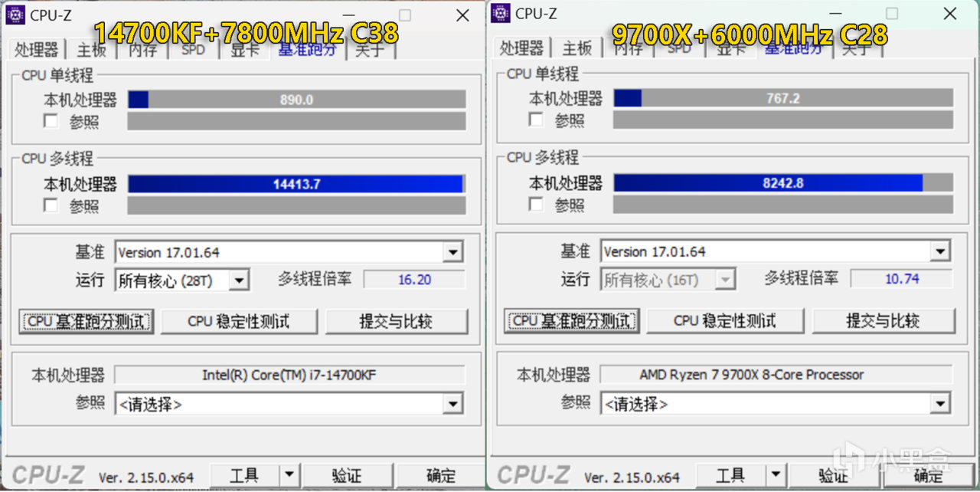The image size is (980, 492).
Task: Click 确定 button in left window
Action: click(439, 476)
